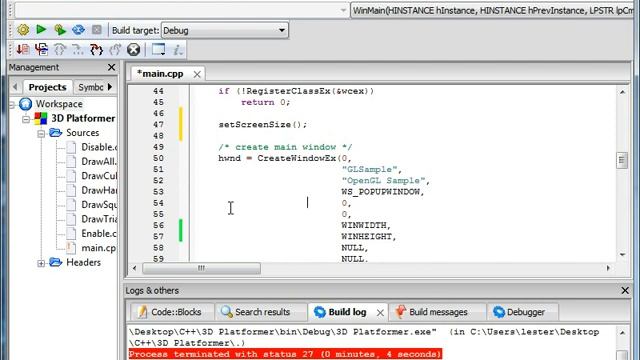Click the Debug/Continue icon
The height and width of the screenshot is (360, 640).
(x=23, y=49)
